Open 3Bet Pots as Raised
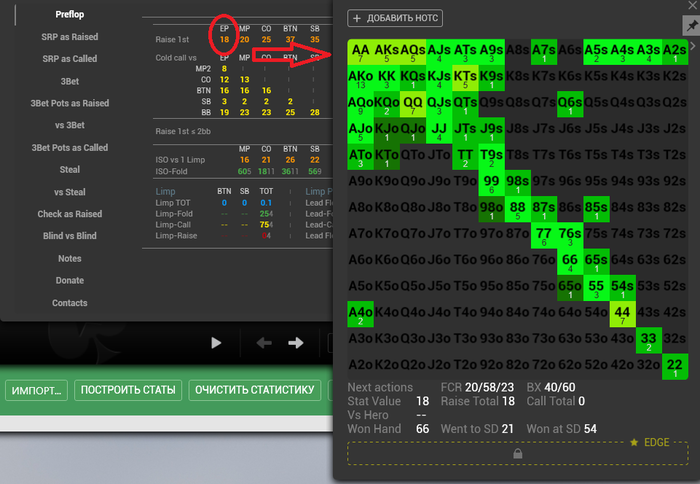Screen dimensions: 700x484 coord(70,103)
